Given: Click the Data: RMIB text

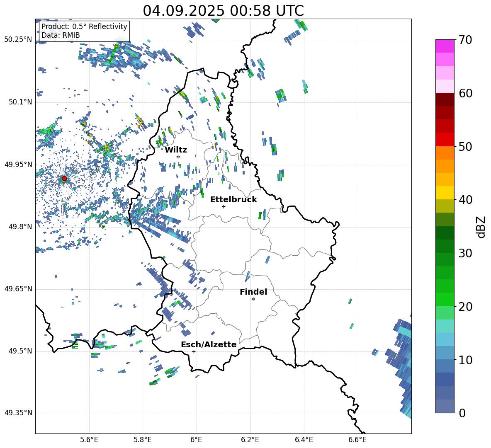Looking at the screenshot, I should [x=61, y=35].
